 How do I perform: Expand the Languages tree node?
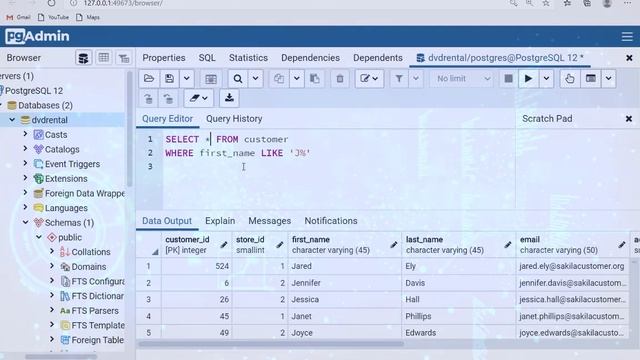click(x=25, y=207)
